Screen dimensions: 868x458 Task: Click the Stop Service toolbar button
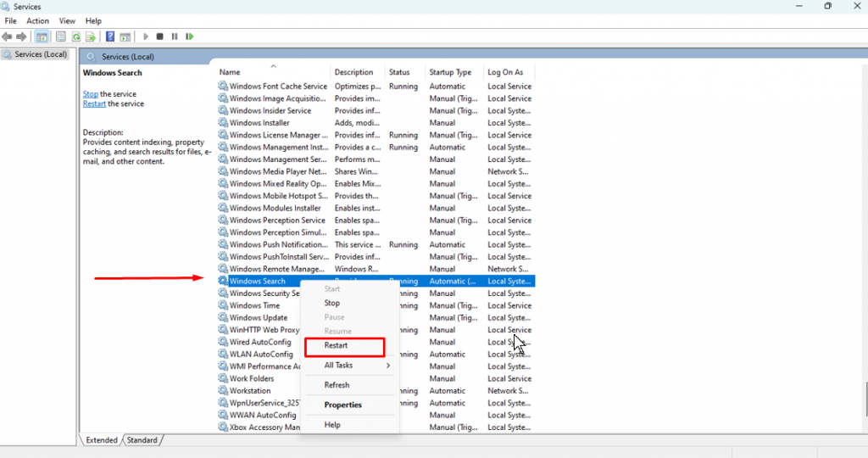tap(159, 36)
